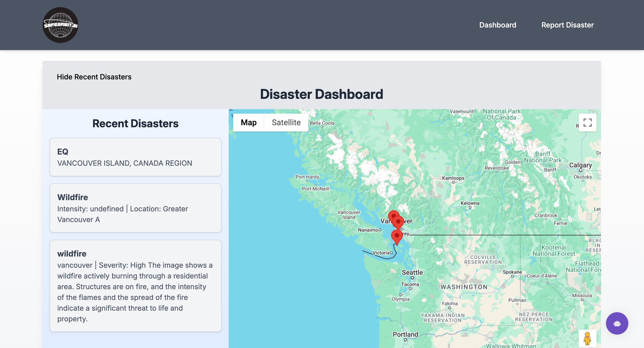Select the Map view type

[249, 123]
